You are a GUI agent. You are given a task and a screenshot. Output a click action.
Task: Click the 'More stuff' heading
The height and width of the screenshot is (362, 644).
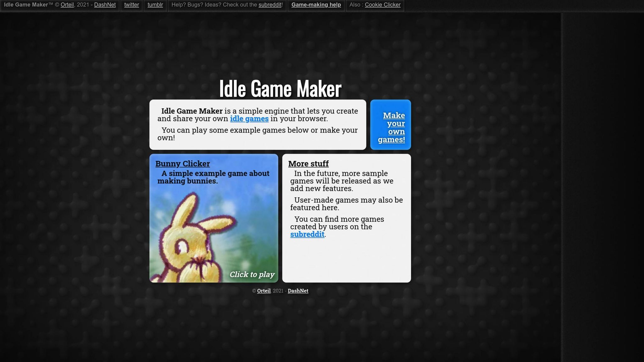308,164
